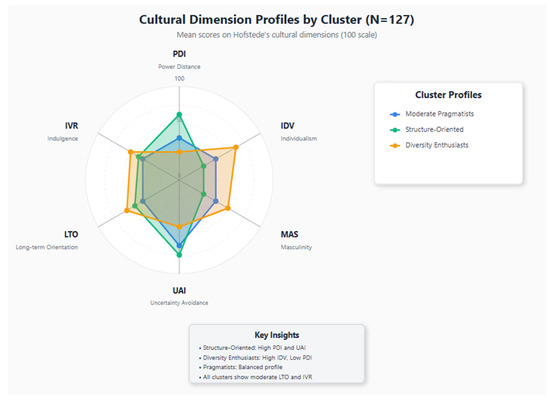The height and width of the screenshot is (400, 550).
Task: Click the orange data point on IVR axis
Action: point(130,152)
